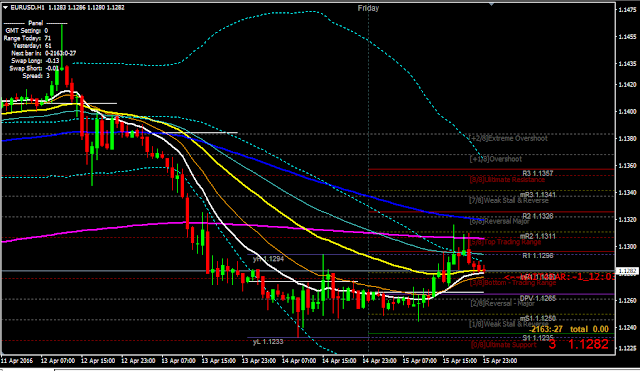This screenshot has width=640, height=371.
Task: Click the '[3/8]Bottom - Trading Range' label
Action: coord(513,283)
